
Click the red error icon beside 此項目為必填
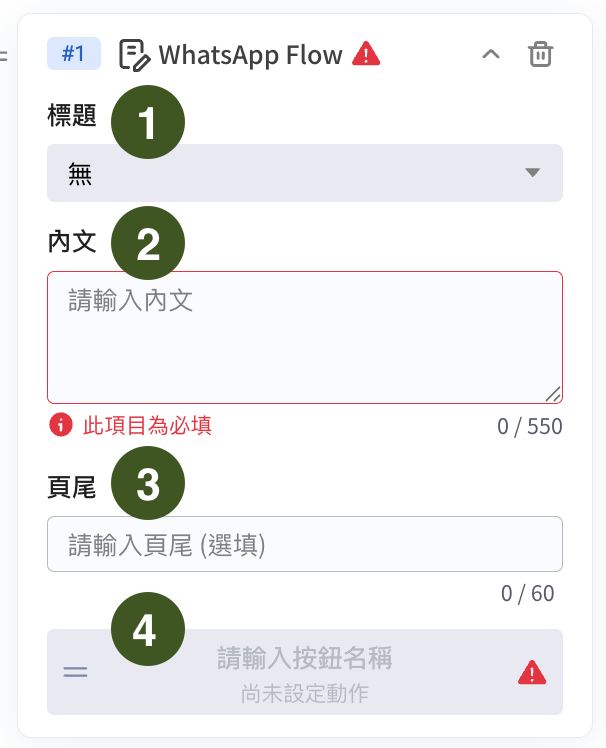[x=61, y=426]
